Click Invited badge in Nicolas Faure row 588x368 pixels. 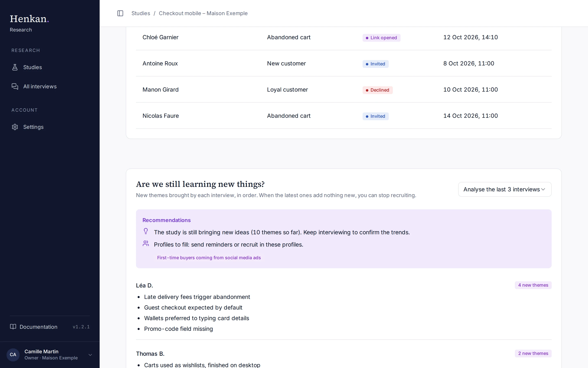tap(375, 116)
